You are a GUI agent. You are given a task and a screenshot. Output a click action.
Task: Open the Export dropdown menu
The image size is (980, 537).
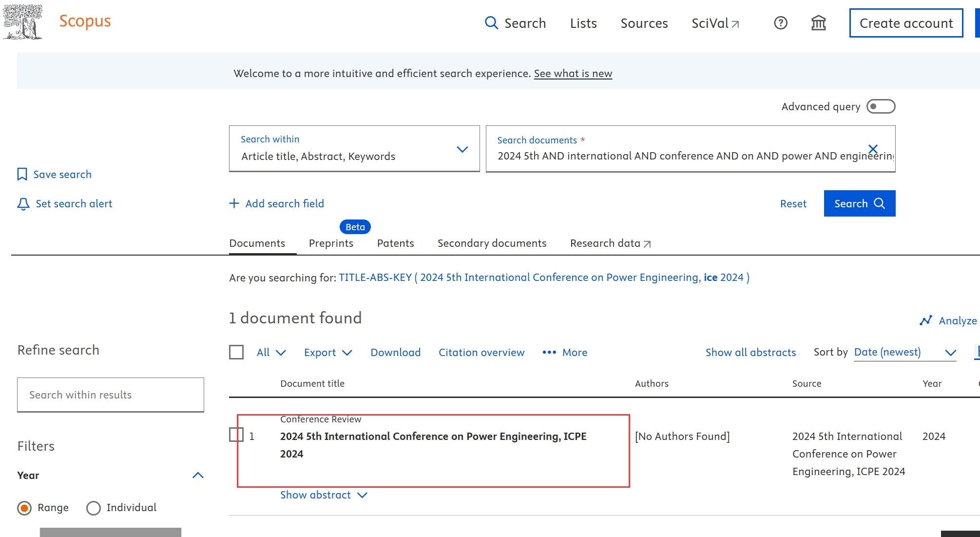[328, 352]
